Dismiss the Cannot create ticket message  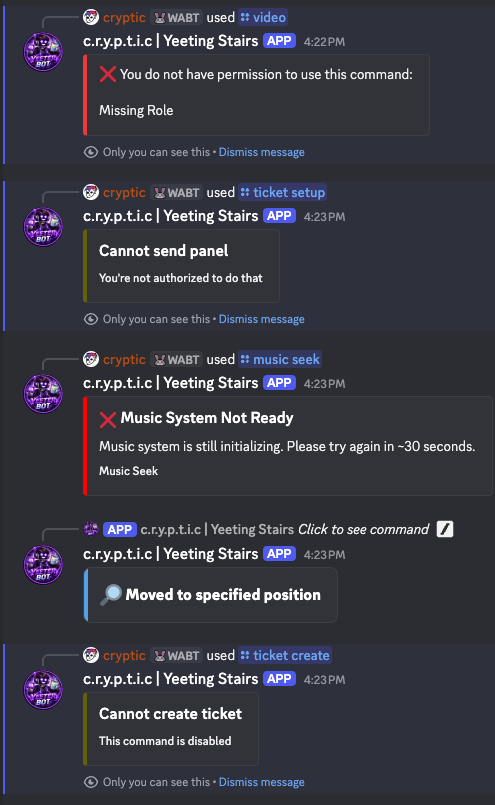tap(261, 782)
